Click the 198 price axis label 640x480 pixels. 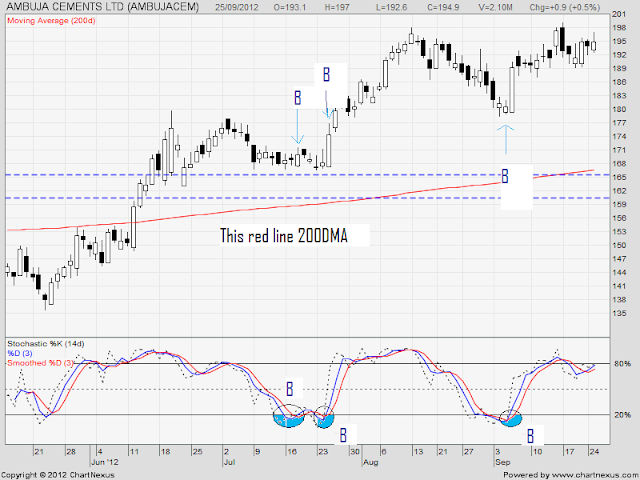619,28
